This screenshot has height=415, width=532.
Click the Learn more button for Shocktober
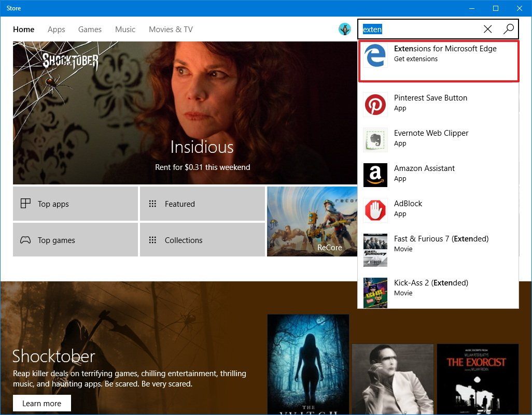(x=41, y=403)
